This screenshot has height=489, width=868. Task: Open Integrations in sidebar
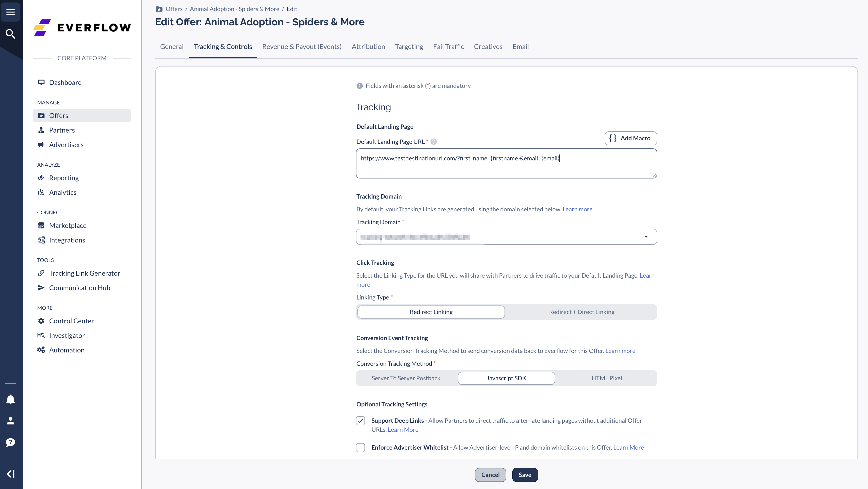click(82, 240)
